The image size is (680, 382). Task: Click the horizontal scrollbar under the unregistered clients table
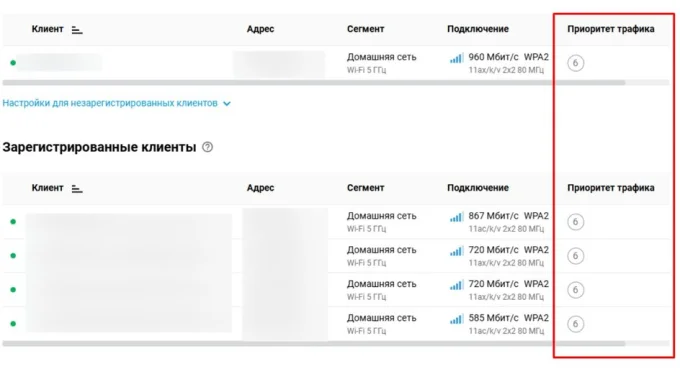point(314,82)
